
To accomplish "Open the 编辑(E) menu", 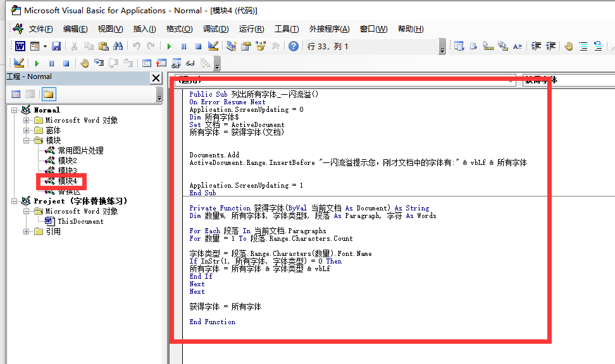I will [x=75, y=29].
